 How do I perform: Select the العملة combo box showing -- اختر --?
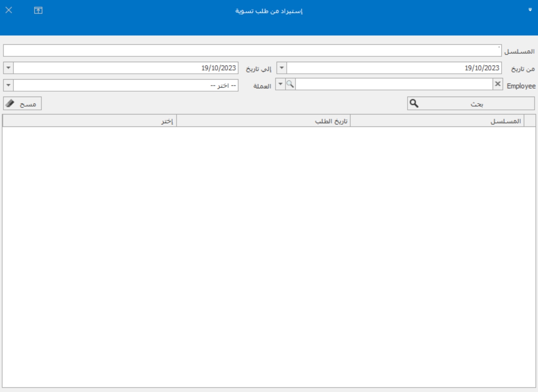point(125,85)
